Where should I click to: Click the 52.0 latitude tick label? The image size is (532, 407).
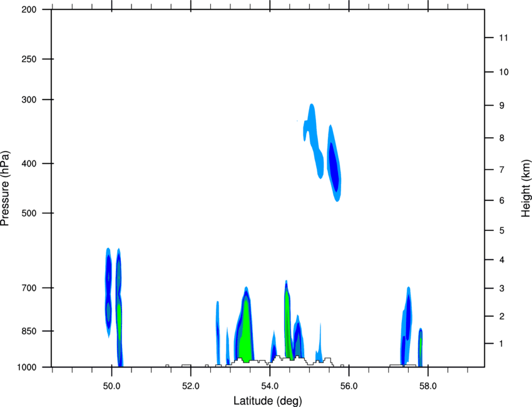tap(191, 386)
